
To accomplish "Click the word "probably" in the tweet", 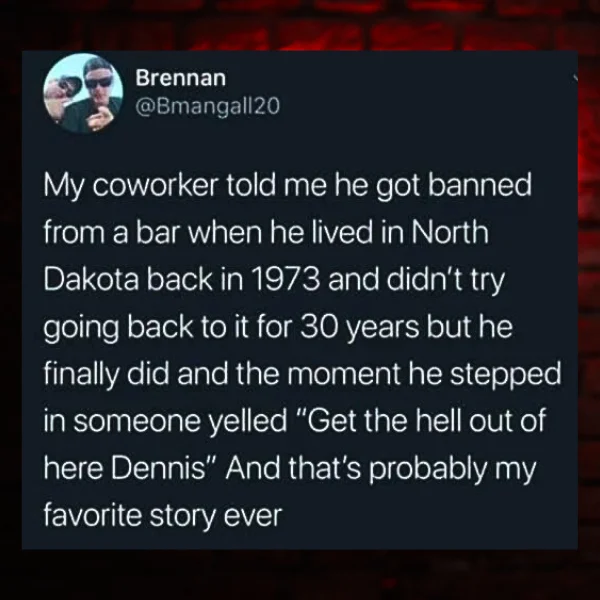I will click(x=427, y=471).
